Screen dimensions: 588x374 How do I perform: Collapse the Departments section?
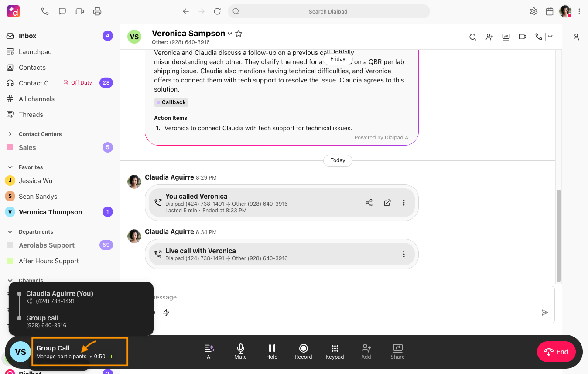click(10, 231)
